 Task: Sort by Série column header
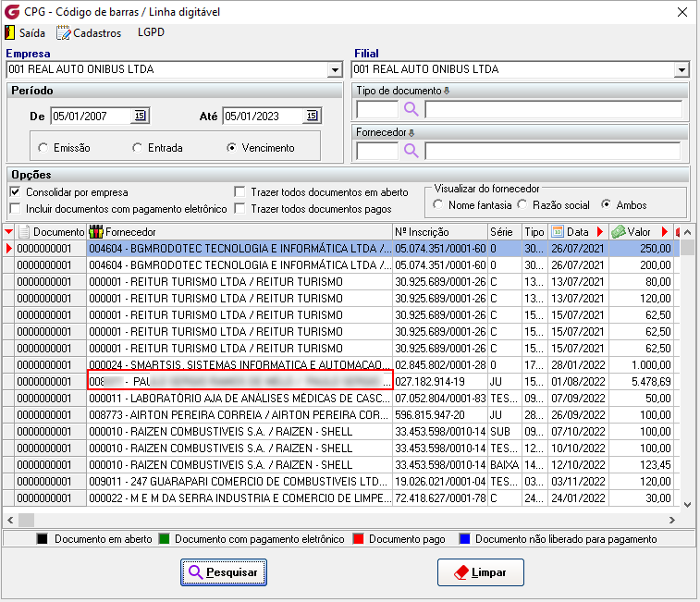pyautogui.click(x=505, y=232)
